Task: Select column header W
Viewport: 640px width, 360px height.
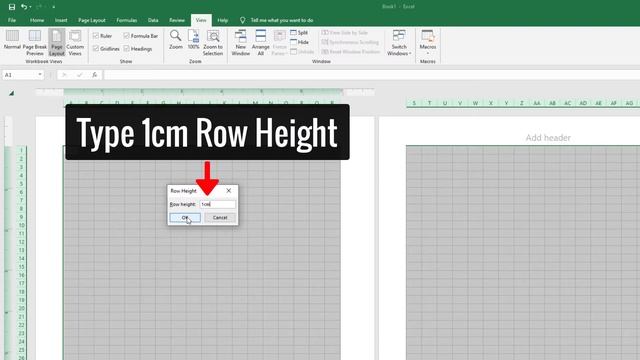Action: pos(476,103)
